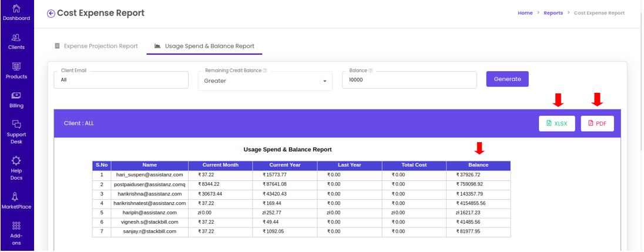Click the chart icon on Usage Spend tab
Image resolution: width=644 pixels, height=252 pixels.
(x=157, y=46)
